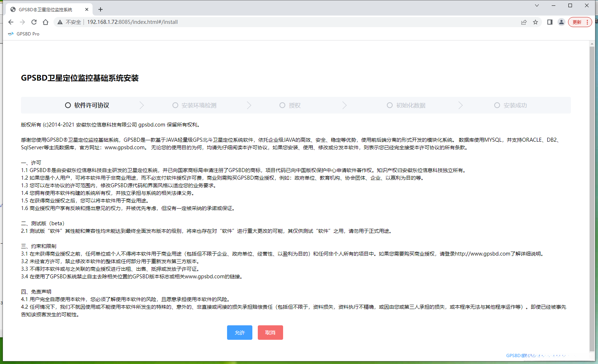Image resolution: width=598 pixels, height=364 pixels.
Task: Click the 更新 menu item
Action: click(577, 22)
